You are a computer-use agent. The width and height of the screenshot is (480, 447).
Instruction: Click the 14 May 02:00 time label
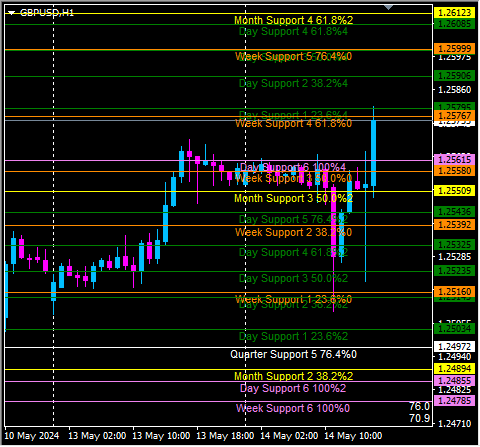[289, 436]
